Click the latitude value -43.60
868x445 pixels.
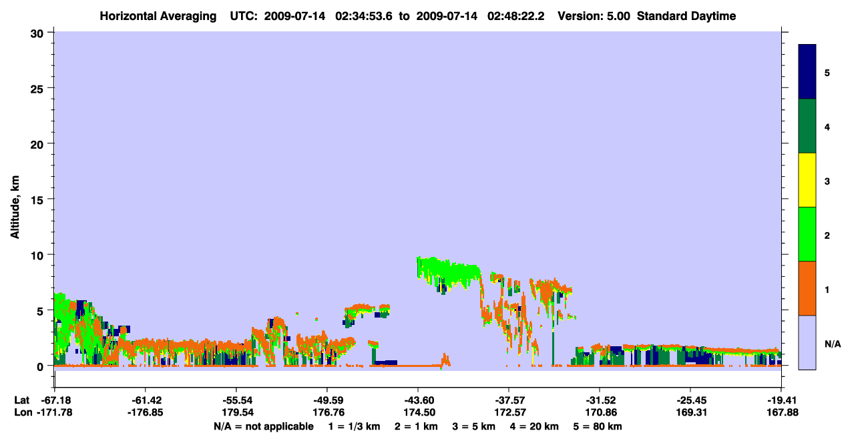click(x=418, y=400)
